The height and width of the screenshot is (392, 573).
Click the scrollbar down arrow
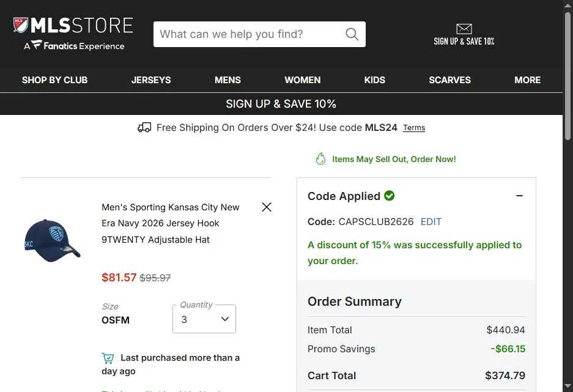click(567, 386)
